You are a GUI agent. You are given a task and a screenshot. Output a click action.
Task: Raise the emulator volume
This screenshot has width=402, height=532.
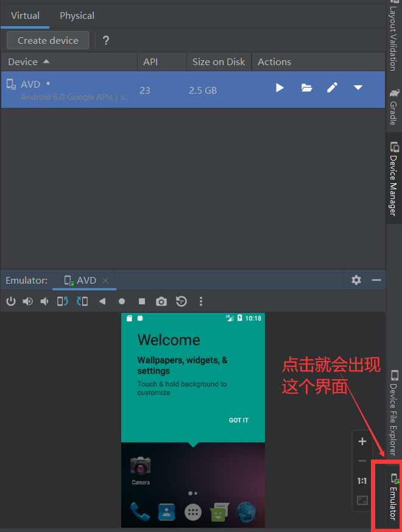pos(27,301)
